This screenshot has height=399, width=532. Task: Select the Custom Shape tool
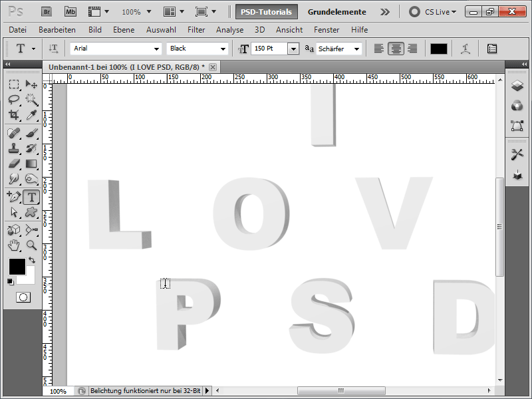(x=31, y=212)
